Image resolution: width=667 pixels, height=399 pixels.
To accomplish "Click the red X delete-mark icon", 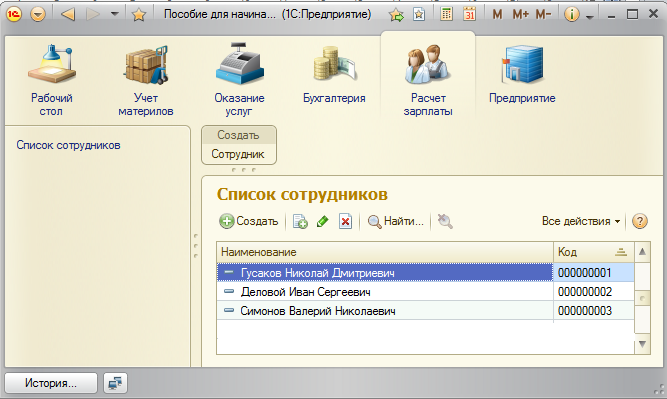I will click(345, 221).
